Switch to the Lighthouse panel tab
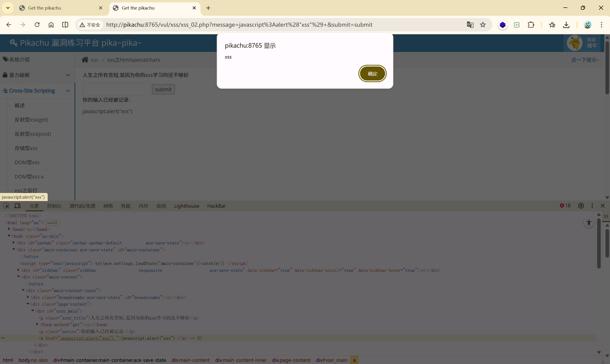The image size is (610, 364). coord(186,206)
